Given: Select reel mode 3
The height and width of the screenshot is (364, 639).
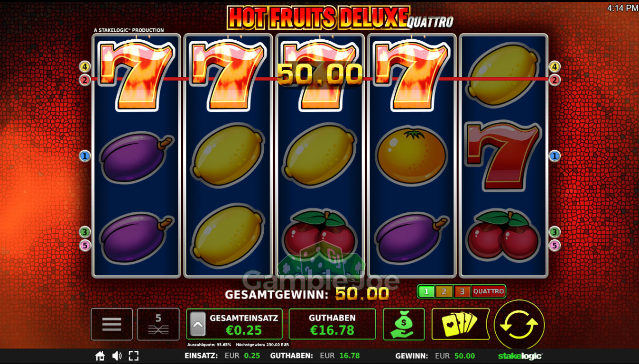Looking at the screenshot, I should (x=462, y=291).
